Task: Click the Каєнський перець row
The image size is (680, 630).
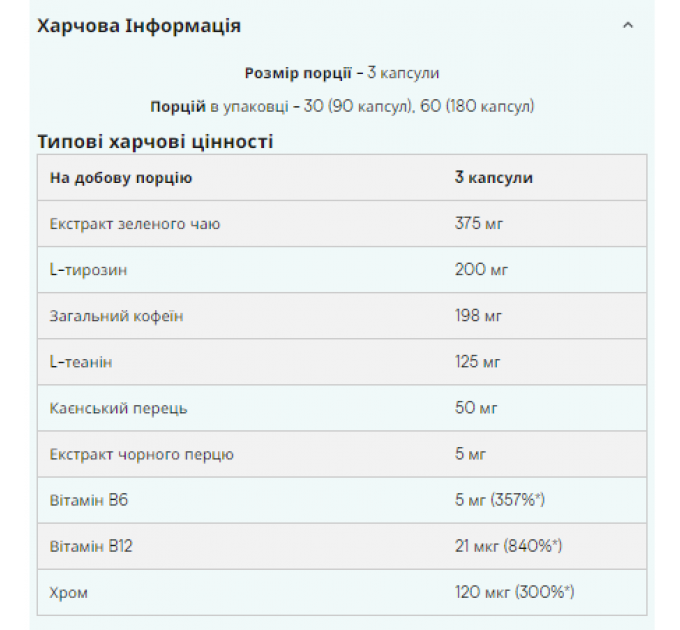Action: 342,408
